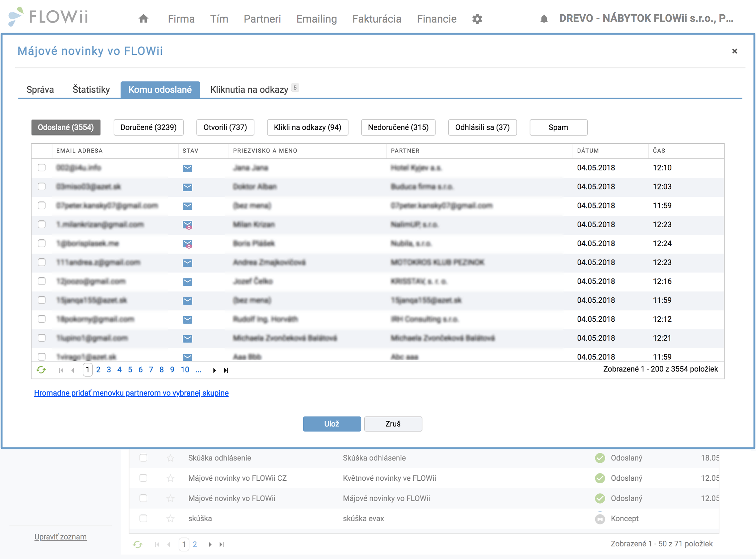Check the recipient row timed 12:16
The width and height of the screenshot is (756, 559).
pyautogui.click(x=42, y=281)
